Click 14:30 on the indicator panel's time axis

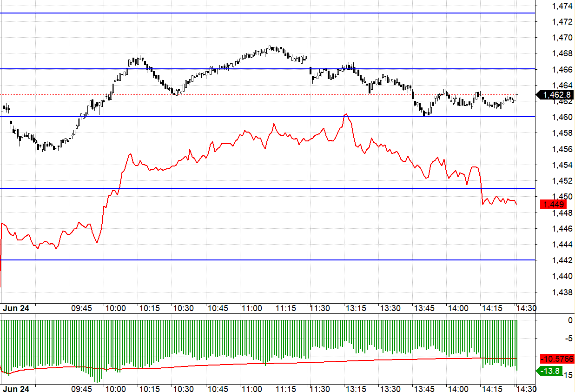(526, 388)
